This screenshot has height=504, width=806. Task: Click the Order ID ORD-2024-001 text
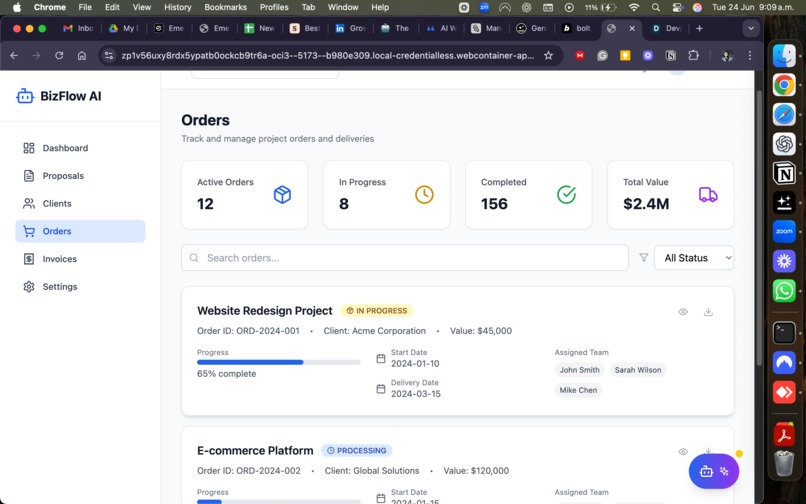coord(248,331)
